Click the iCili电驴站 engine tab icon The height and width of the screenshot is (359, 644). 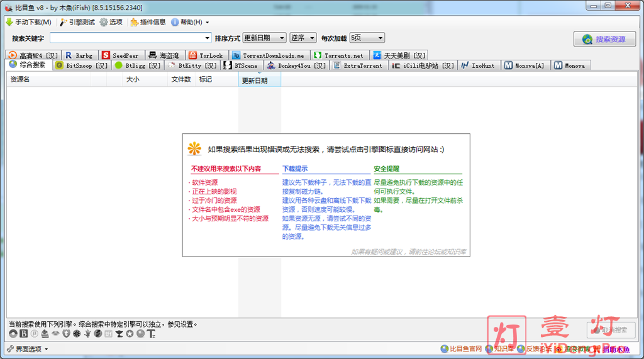[x=396, y=65]
